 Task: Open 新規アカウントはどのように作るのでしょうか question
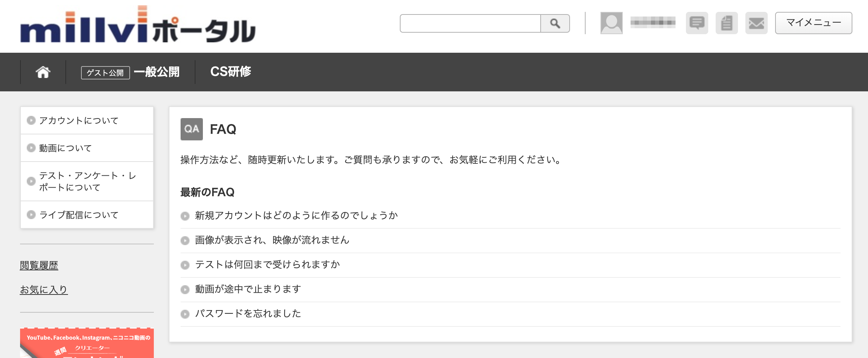297,215
